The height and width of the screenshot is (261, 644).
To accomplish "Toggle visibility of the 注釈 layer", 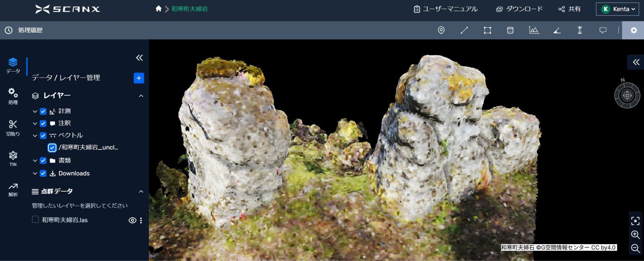I will 43,123.
